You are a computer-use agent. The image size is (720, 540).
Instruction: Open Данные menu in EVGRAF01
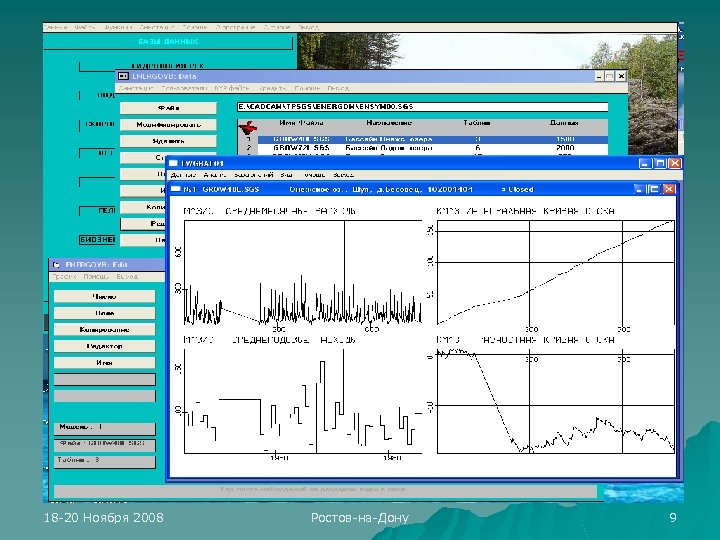(183, 175)
